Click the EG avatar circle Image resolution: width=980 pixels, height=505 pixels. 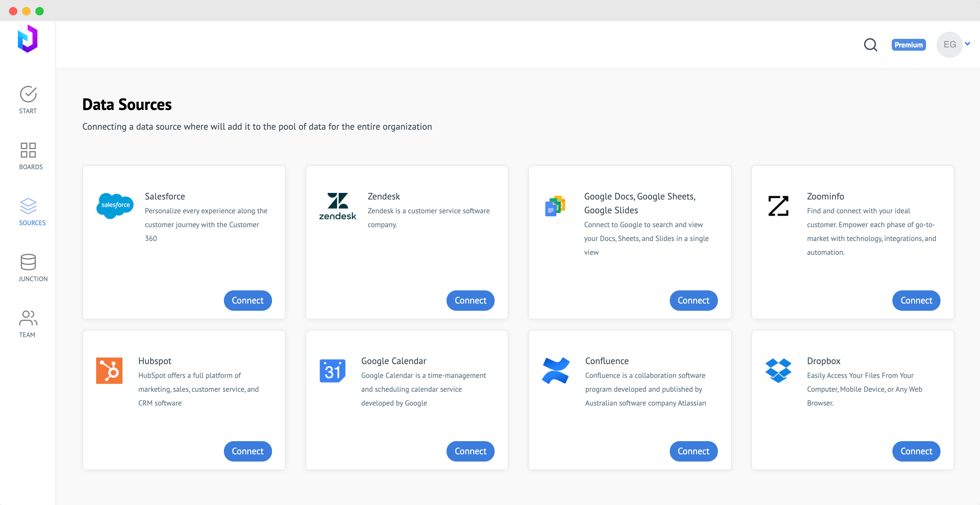click(950, 44)
